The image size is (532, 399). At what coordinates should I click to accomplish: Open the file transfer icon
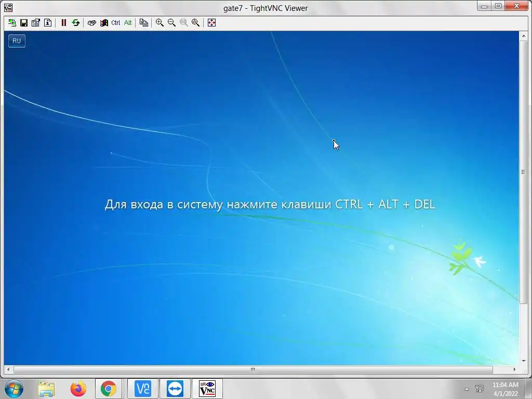pyautogui.click(x=144, y=23)
